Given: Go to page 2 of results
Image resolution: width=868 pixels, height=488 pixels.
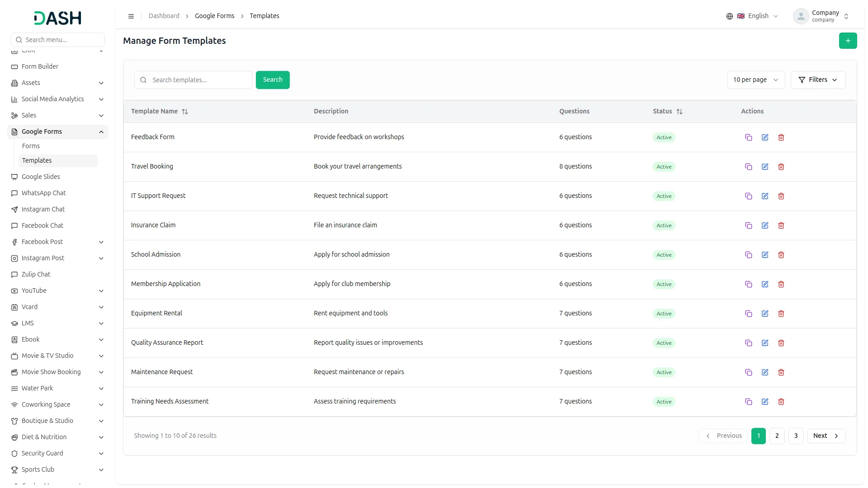Looking at the screenshot, I should pos(777,436).
